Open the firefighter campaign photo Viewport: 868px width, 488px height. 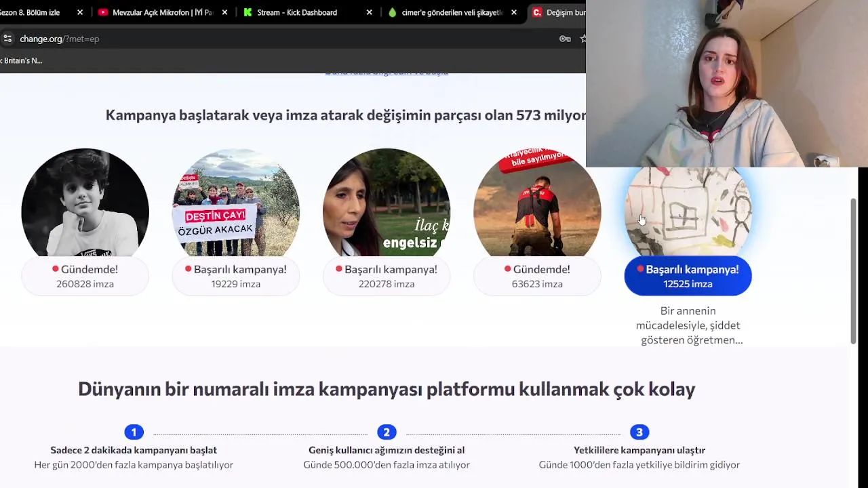coord(536,203)
